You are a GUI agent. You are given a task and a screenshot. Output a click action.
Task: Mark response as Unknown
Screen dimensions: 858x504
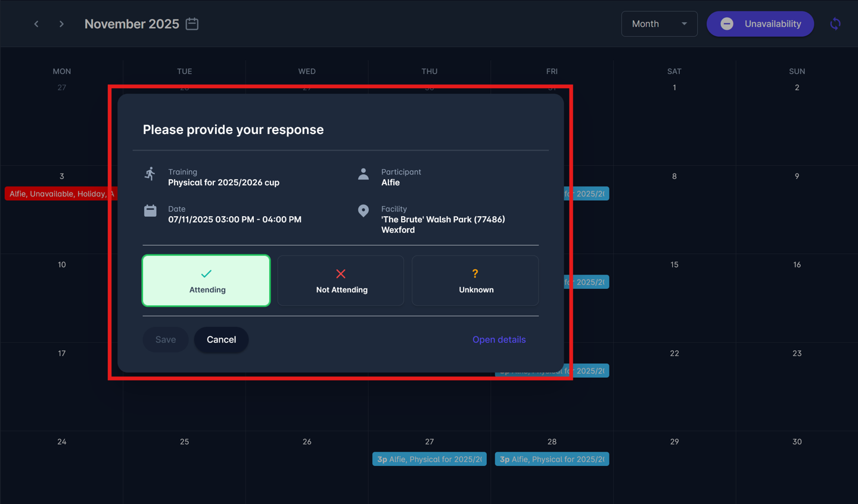coord(475,281)
